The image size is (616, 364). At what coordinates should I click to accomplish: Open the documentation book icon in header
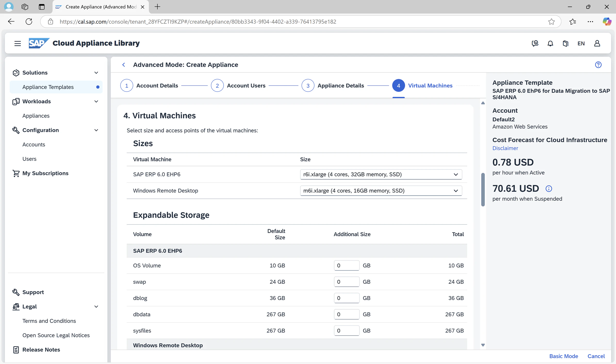[x=565, y=43]
